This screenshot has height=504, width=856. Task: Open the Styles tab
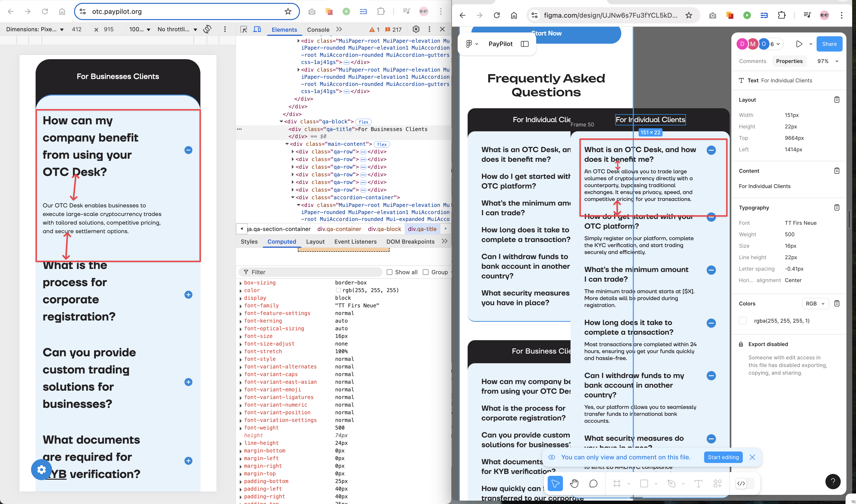tap(249, 241)
